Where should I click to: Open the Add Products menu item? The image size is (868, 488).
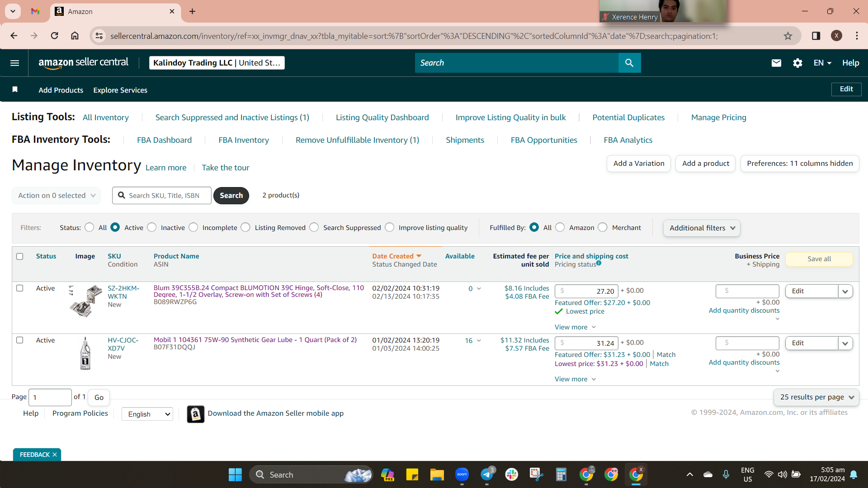pos(61,90)
